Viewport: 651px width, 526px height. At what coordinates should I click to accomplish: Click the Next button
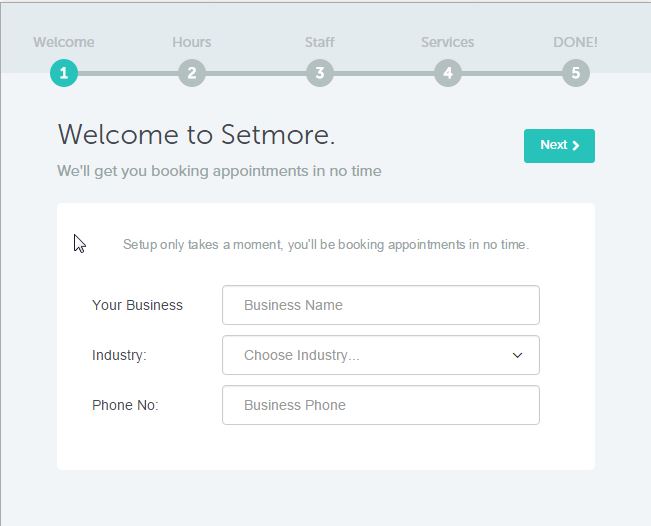coord(559,146)
